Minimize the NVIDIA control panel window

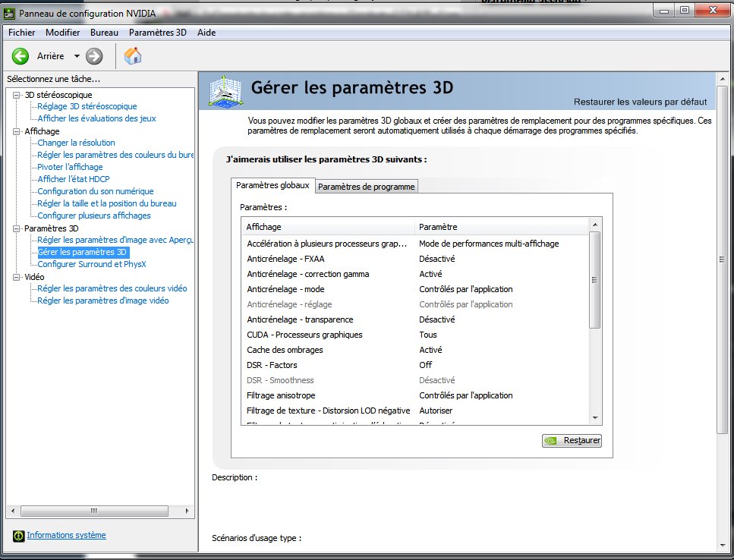pos(664,11)
